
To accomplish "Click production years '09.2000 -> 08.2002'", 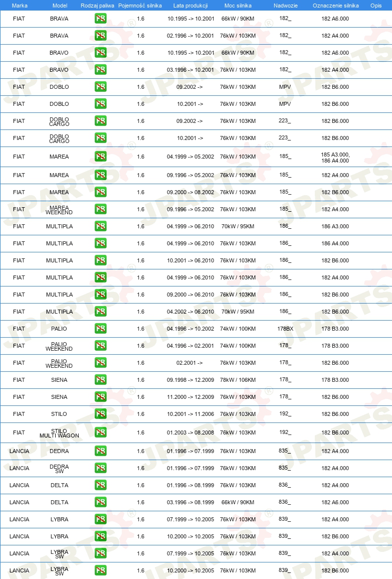I will click(190, 192).
